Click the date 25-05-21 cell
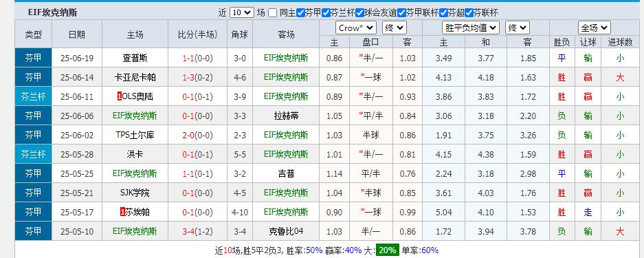This screenshot has width=644, height=258. click(x=77, y=193)
